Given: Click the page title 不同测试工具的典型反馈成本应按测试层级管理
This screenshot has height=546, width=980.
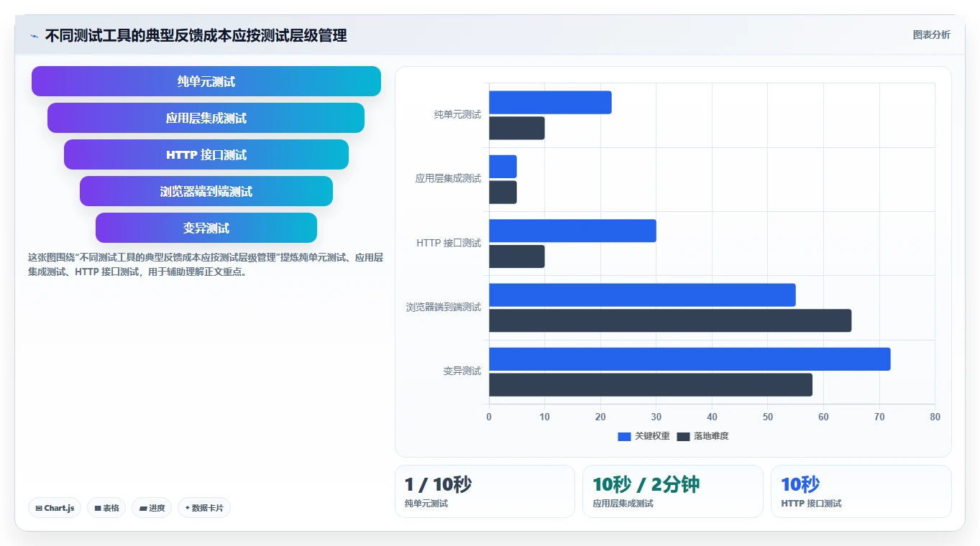Looking at the screenshot, I should (x=196, y=35).
